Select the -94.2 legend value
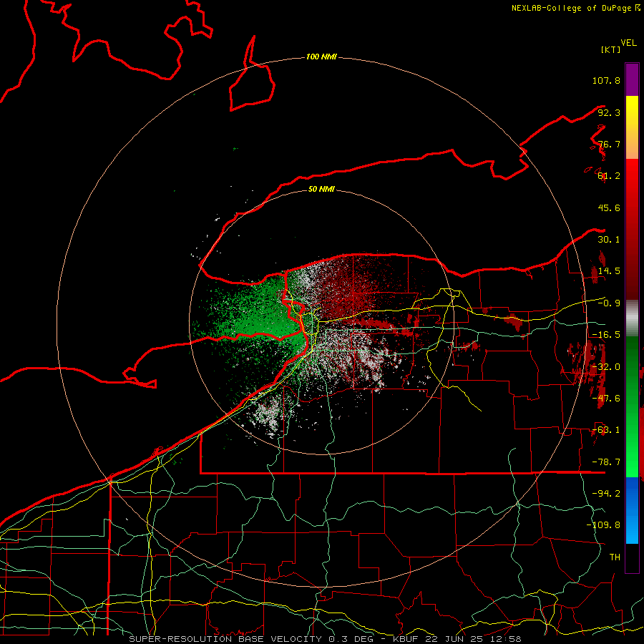 pyautogui.click(x=606, y=493)
